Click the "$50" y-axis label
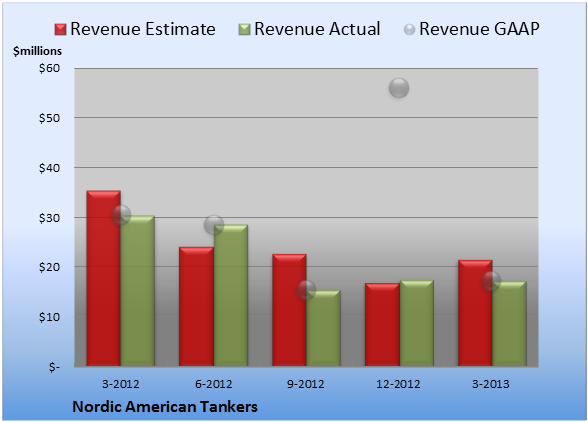The height and width of the screenshot is (422, 588). tap(50, 118)
